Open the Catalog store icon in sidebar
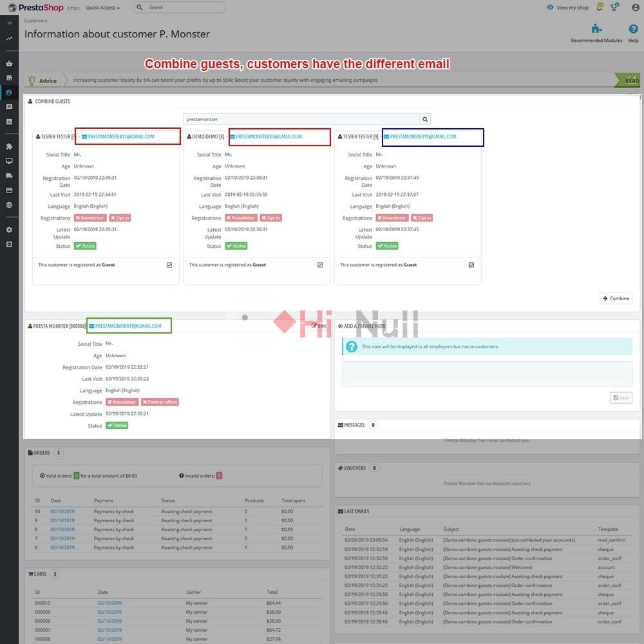The width and height of the screenshot is (644, 644). click(x=9, y=78)
